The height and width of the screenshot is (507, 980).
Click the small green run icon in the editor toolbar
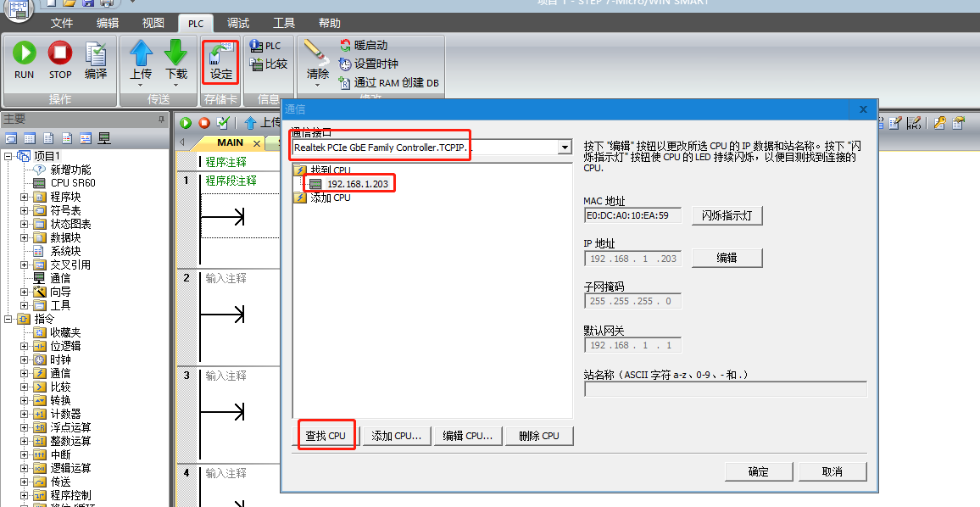(x=186, y=123)
